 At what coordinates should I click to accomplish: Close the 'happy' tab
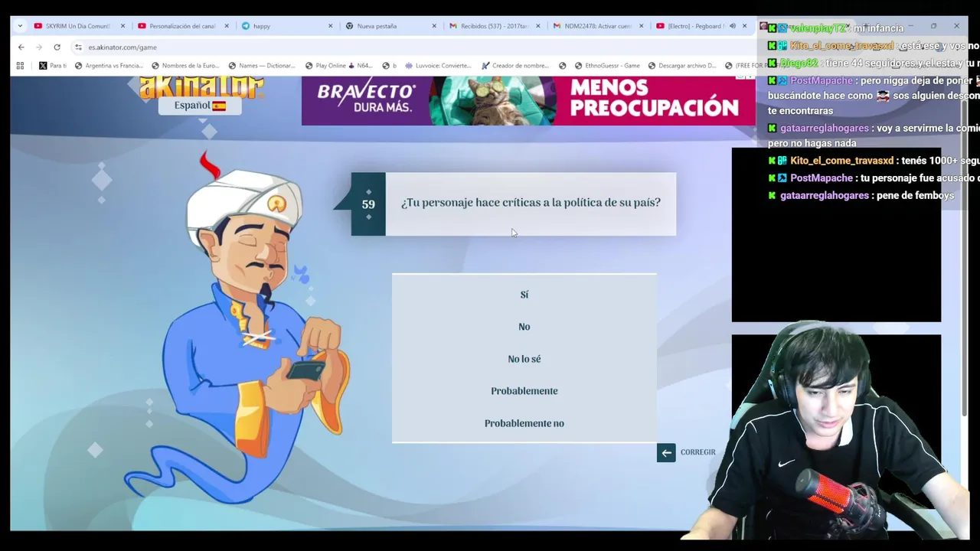tap(331, 26)
